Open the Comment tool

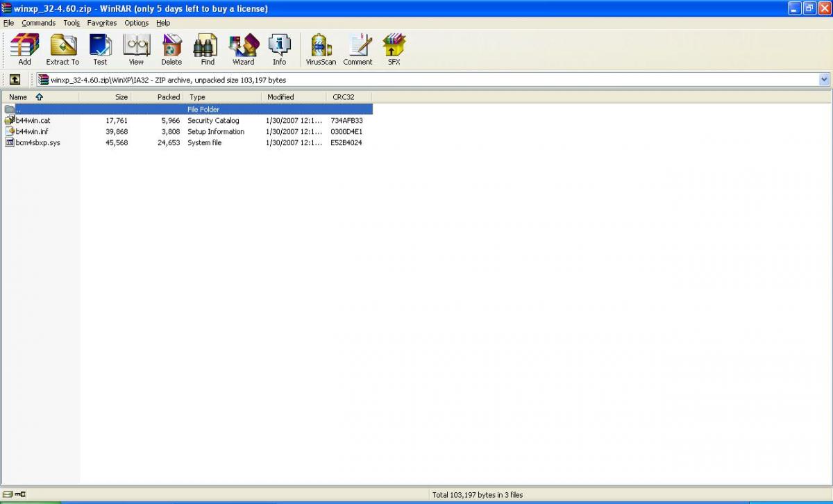tap(357, 49)
